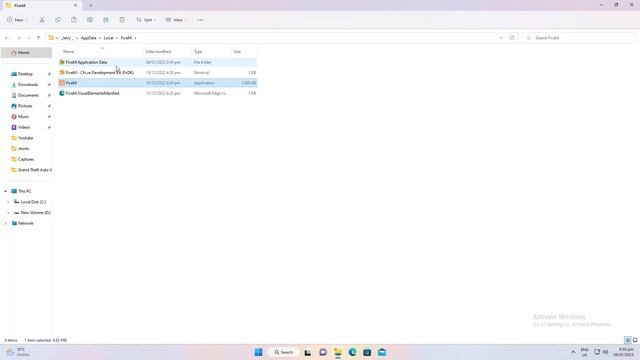Expand New Volume (D:) node
The height and width of the screenshot is (360, 640).
[8, 213]
